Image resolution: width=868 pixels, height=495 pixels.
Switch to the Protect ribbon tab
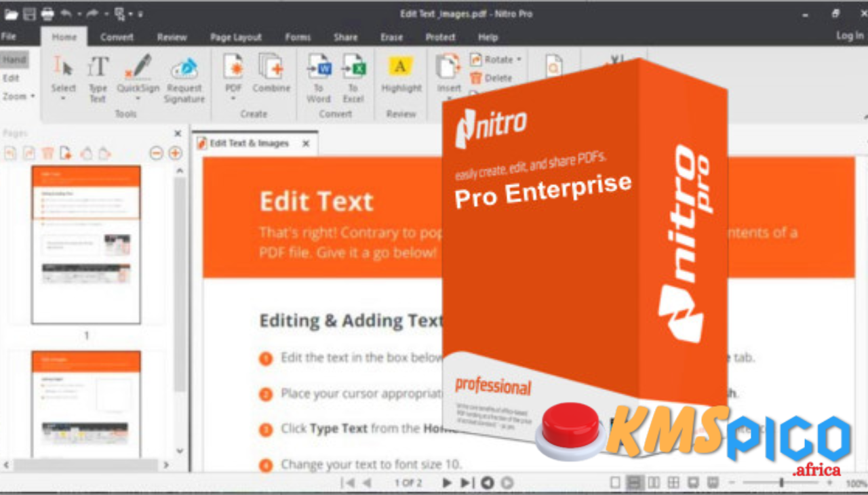pyautogui.click(x=440, y=37)
